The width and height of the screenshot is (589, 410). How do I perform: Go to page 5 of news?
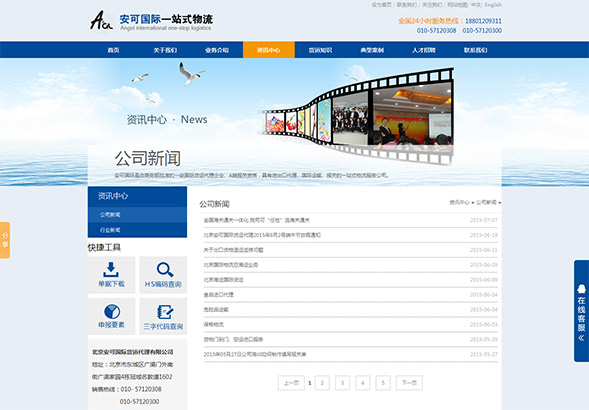click(x=383, y=383)
